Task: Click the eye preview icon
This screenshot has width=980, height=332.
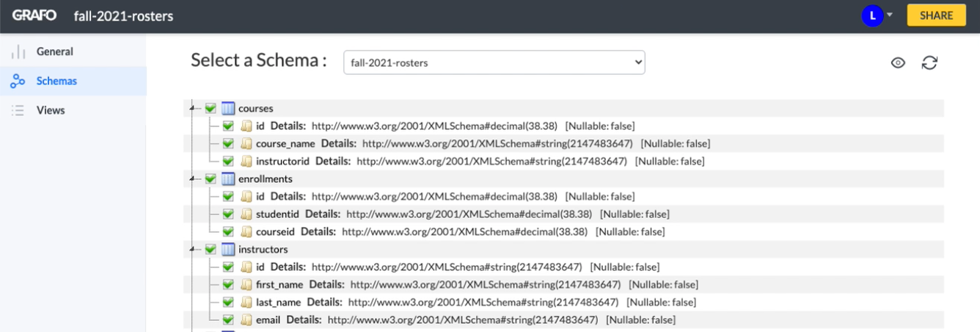Action: tap(898, 63)
